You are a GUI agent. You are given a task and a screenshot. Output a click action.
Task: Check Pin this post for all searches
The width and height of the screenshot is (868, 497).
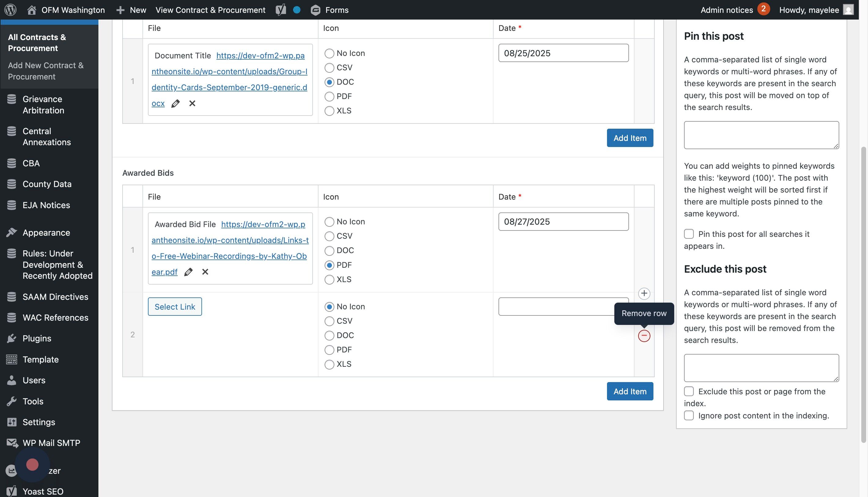(x=689, y=234)
